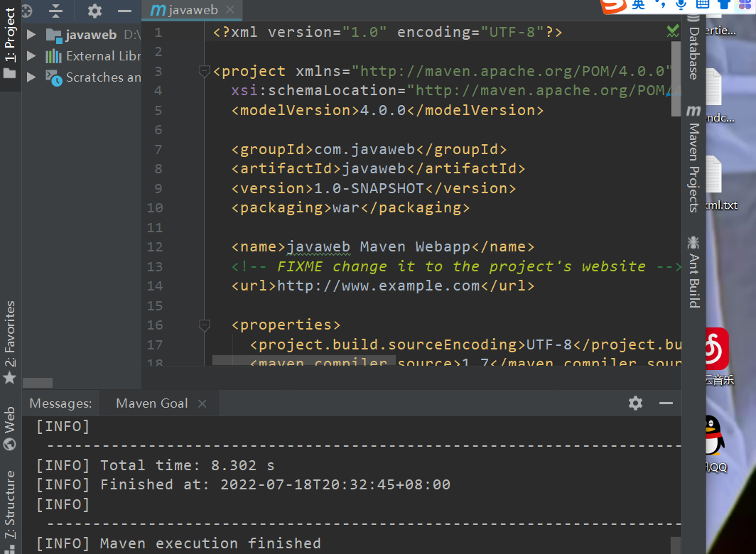
Task: Minimize the Messages panel using the dash icon
Action: 666,403
